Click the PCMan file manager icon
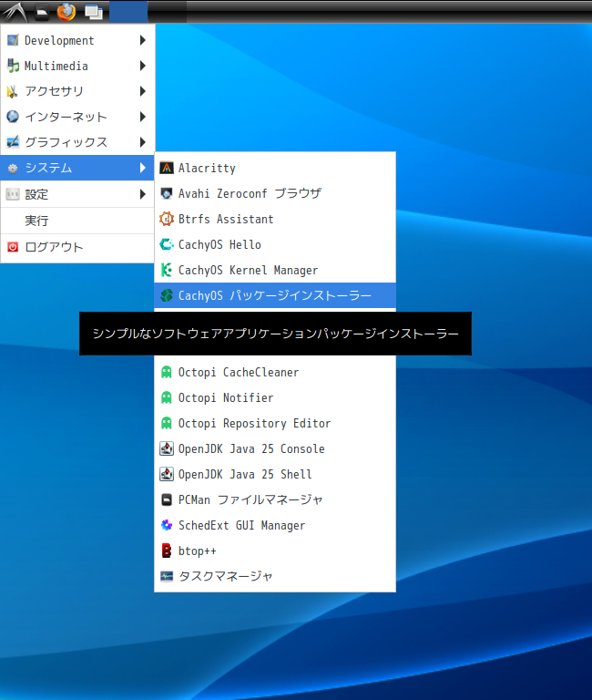592x700 pixels. pos(167,499)
